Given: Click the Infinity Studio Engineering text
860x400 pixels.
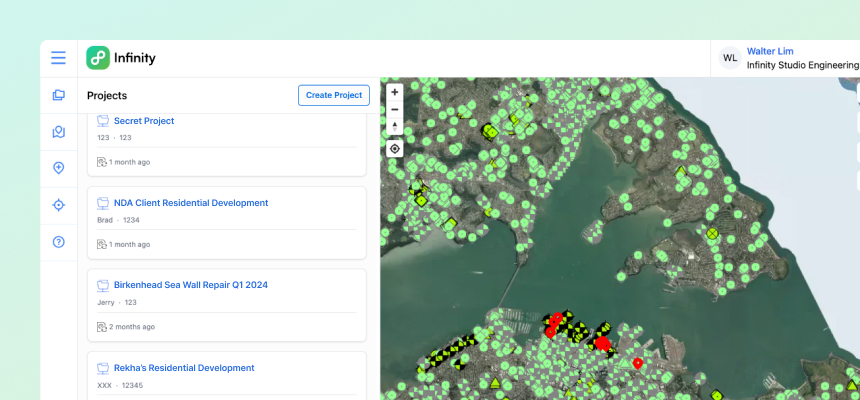Looking at the screenshot, I should pyautogui.click(x=802, y=65).
